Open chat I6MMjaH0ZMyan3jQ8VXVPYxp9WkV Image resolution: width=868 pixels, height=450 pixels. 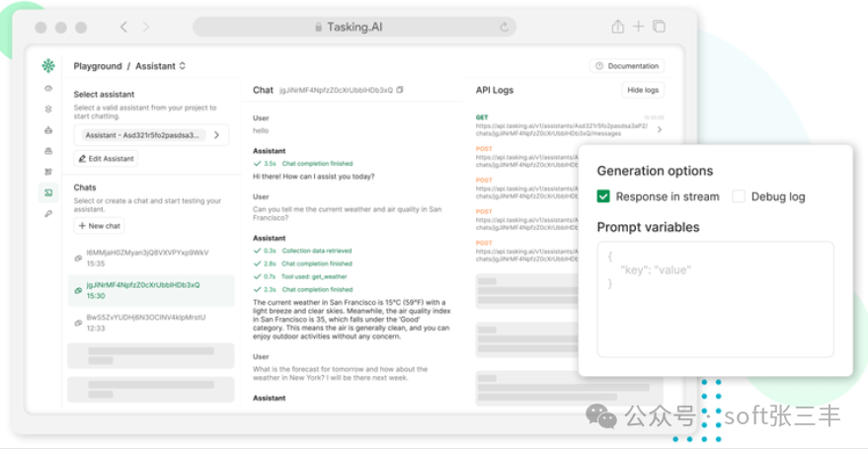coord(151,258)
